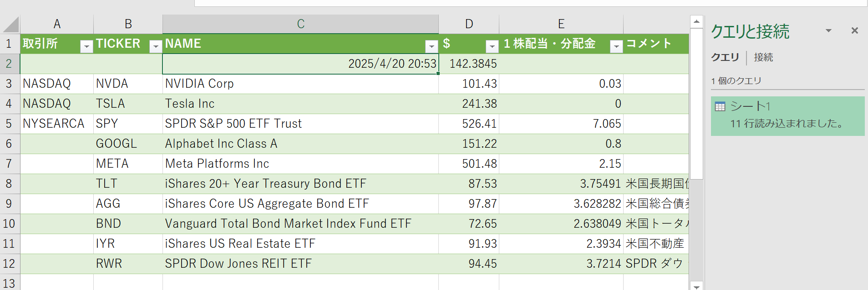Select the TLT ticker cell
This screenshot has width=868, height=290.
click(128, 184)
